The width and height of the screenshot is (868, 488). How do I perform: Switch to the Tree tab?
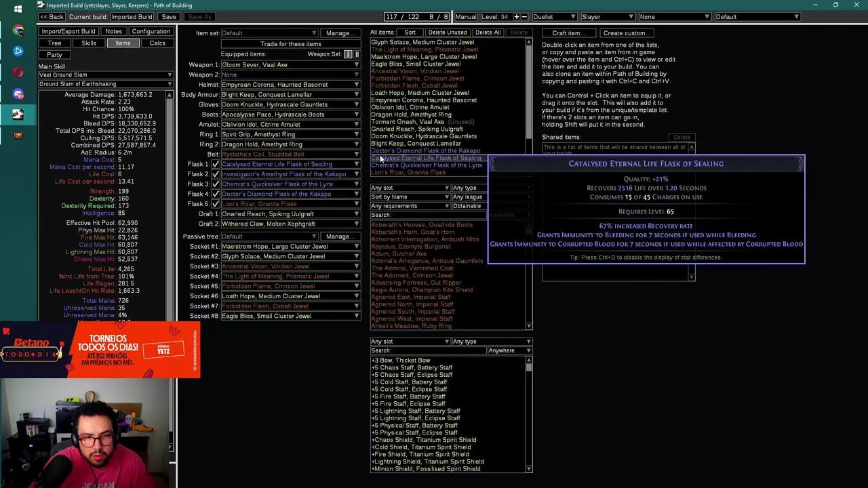(54, 43)
